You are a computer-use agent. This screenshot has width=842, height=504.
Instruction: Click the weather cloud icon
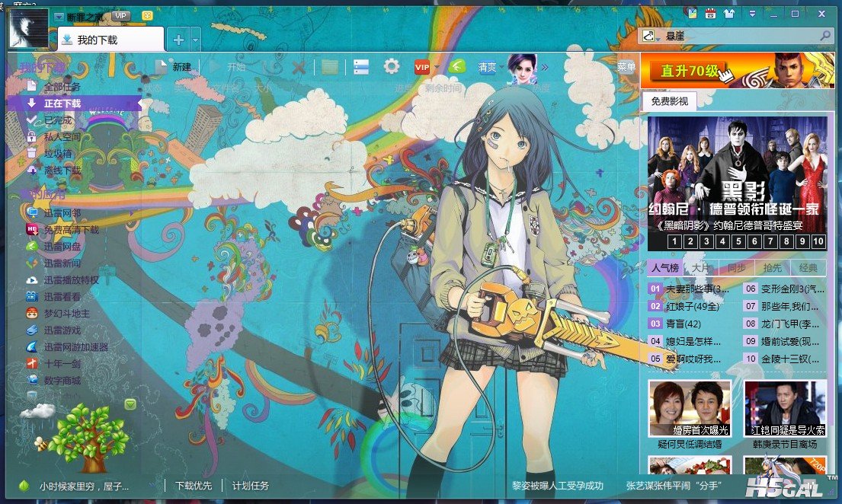click(x=37, y=412)
